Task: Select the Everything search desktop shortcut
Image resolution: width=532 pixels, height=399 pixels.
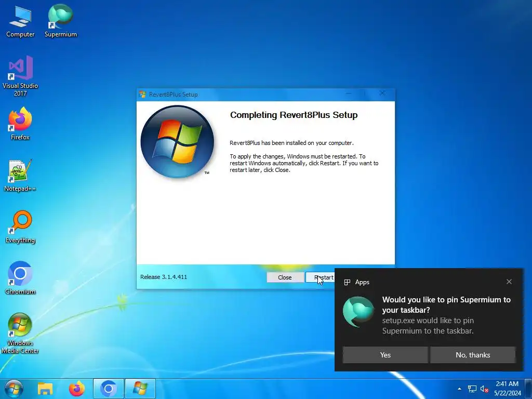Action: [x=20, y=227]
